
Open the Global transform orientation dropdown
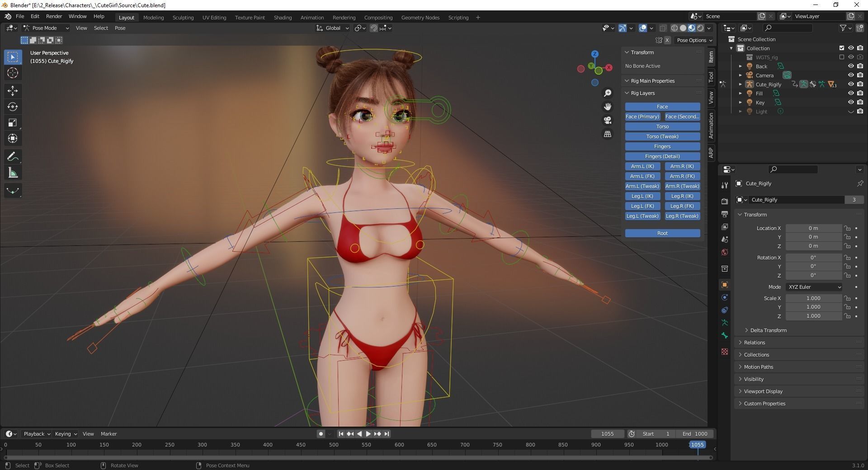(x=333, y=28)
